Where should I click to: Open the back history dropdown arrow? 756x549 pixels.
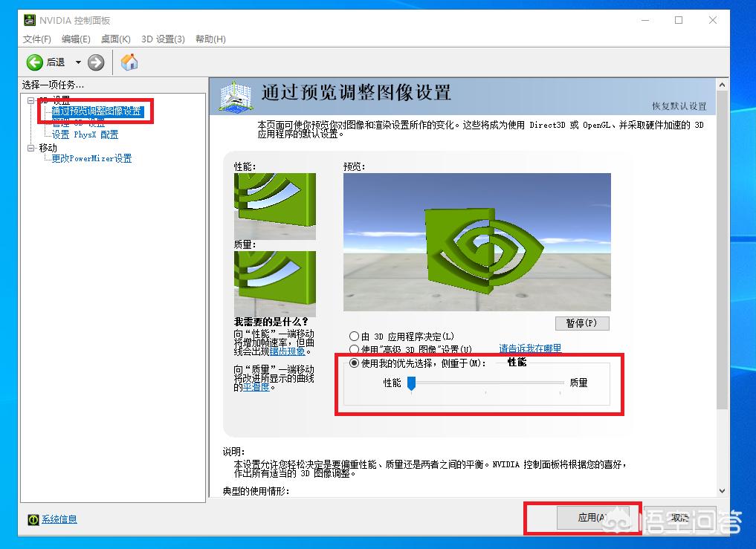tap(77, 62)
